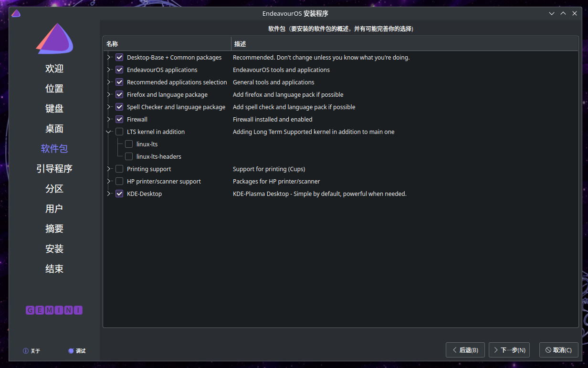Uncheck EndeavourOS applications checkbox

point(119,70)
